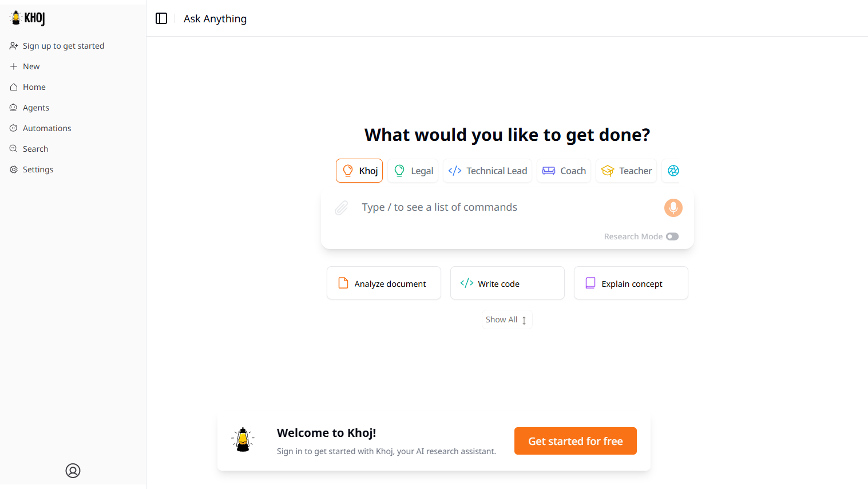868x489 pixels.
Task: Select the Khoj agent chip
Action: pyautogui.click(x=359, y=171)
